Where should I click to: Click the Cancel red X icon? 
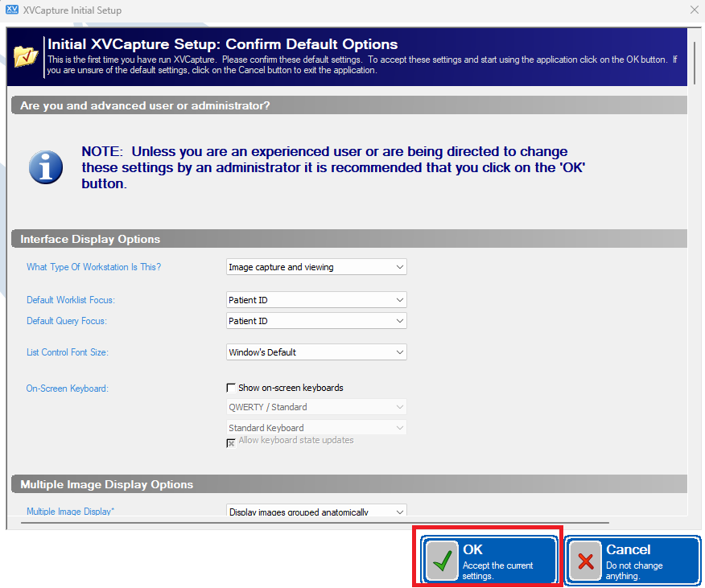(x=585, y=561)
